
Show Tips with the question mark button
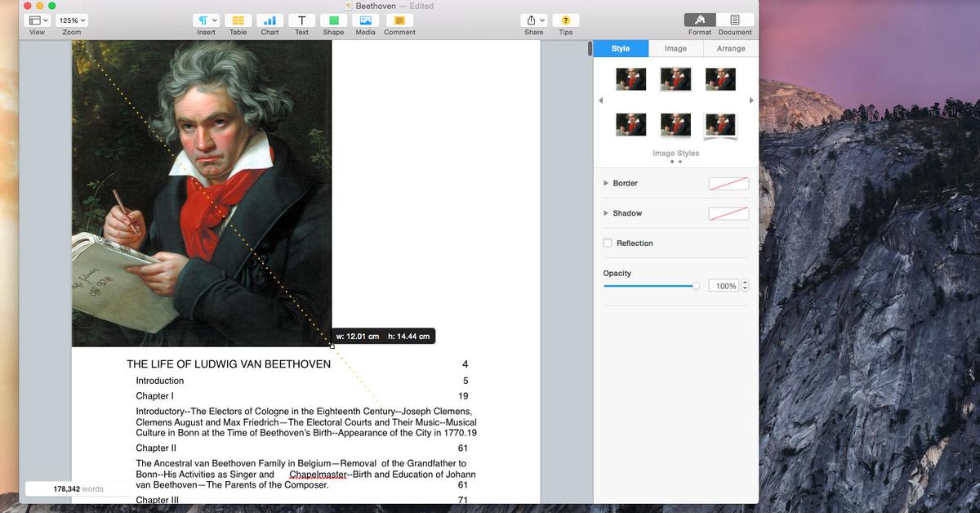pos(565,20)
